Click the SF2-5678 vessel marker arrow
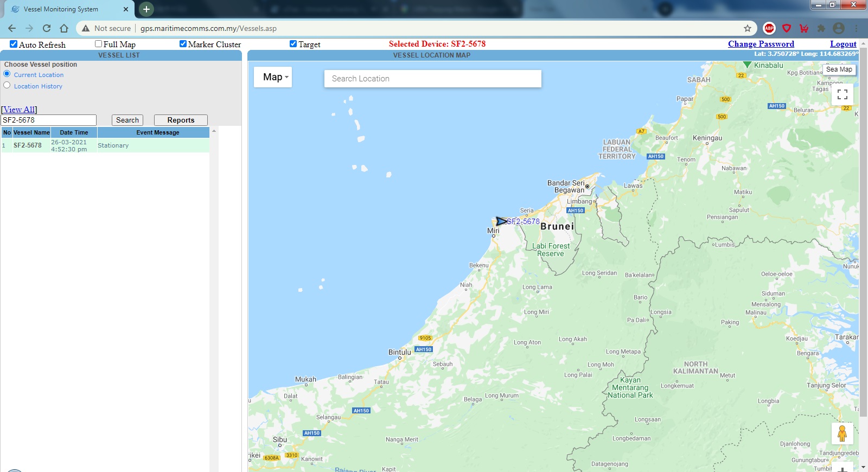The image size is (868, 472). pos(501,221)
